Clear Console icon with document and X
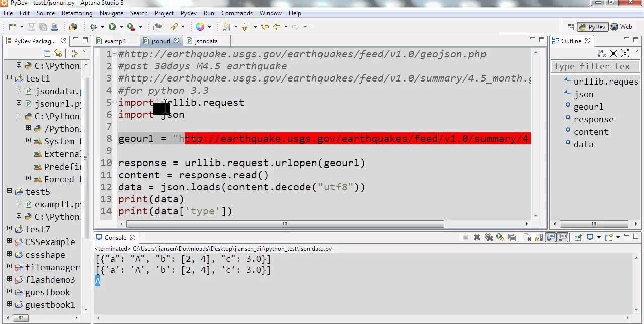This screenshot has width=644, height=324. (527, 237)
